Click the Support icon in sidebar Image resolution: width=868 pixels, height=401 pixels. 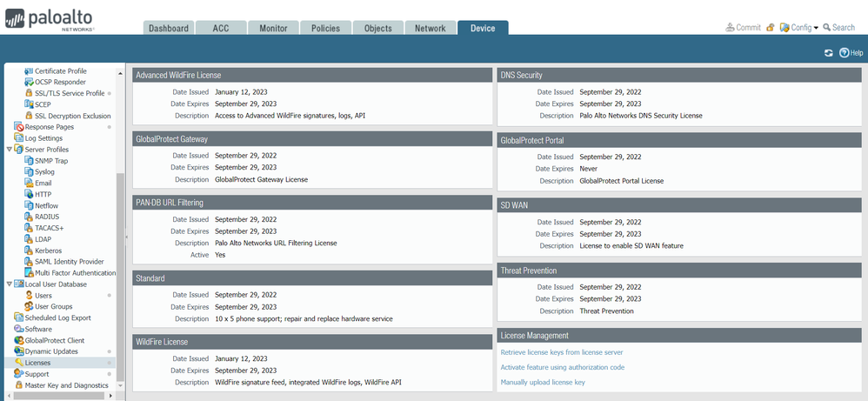[19, 374]
